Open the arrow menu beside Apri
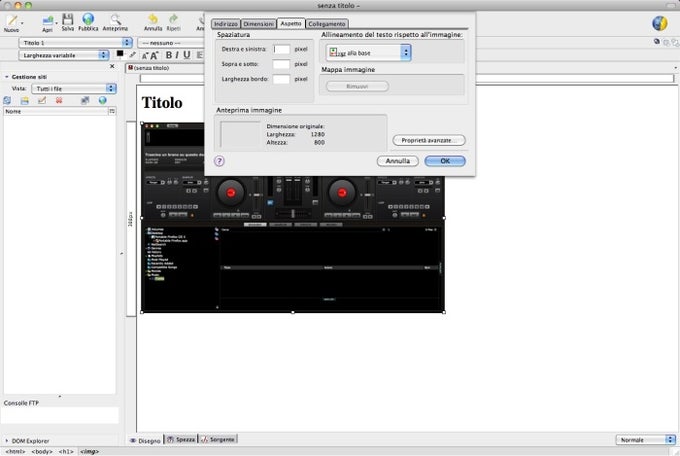Viewport: 680px width, 456px height. [x=56, y=23]
